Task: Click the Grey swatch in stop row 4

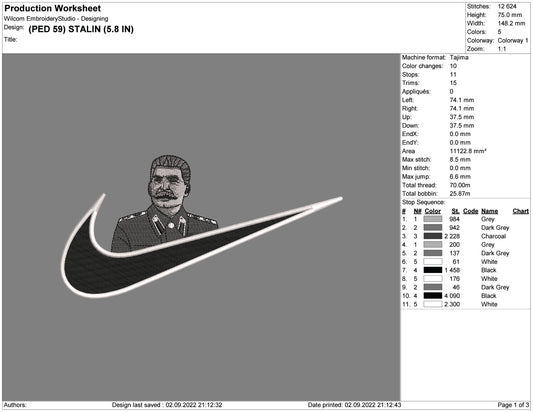Action: click(433, 245)
